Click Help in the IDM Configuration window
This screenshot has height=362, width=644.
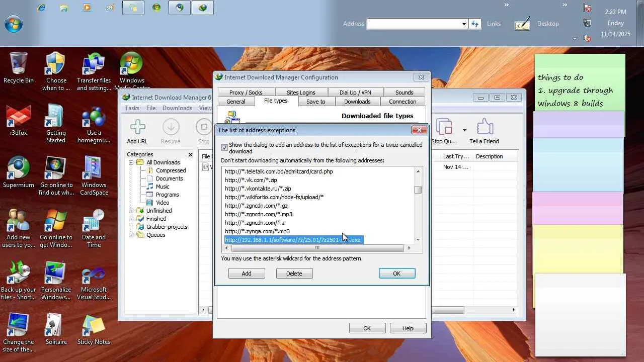click(408, 328)
